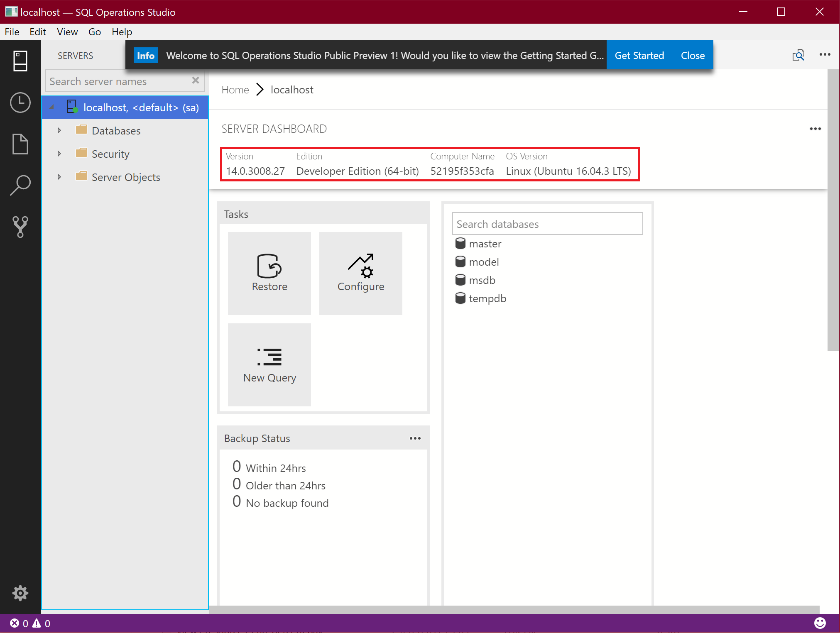Open the Edit menu
The width and height of the screenshot is (840, 633).
pos(38,32)
